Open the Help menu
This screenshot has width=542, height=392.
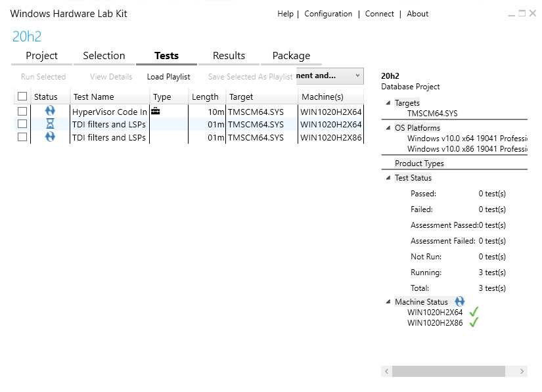286,14
